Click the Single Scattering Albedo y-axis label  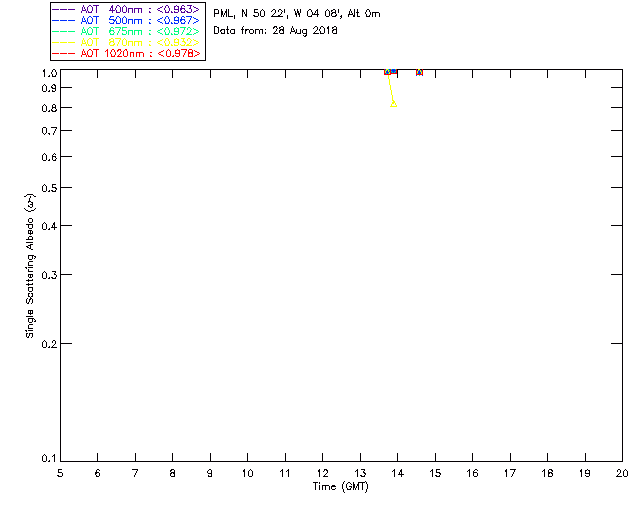point(31,266)
